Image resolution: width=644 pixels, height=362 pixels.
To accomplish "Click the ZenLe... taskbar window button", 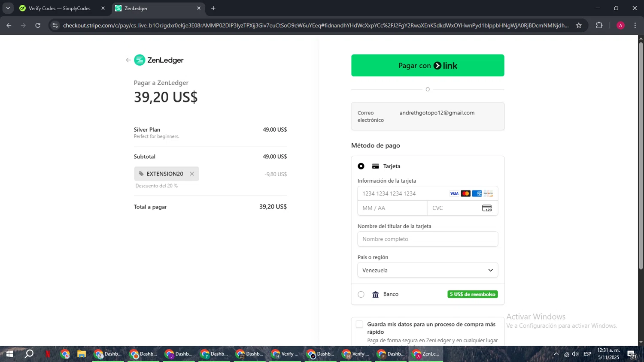I will click(425, 354).
